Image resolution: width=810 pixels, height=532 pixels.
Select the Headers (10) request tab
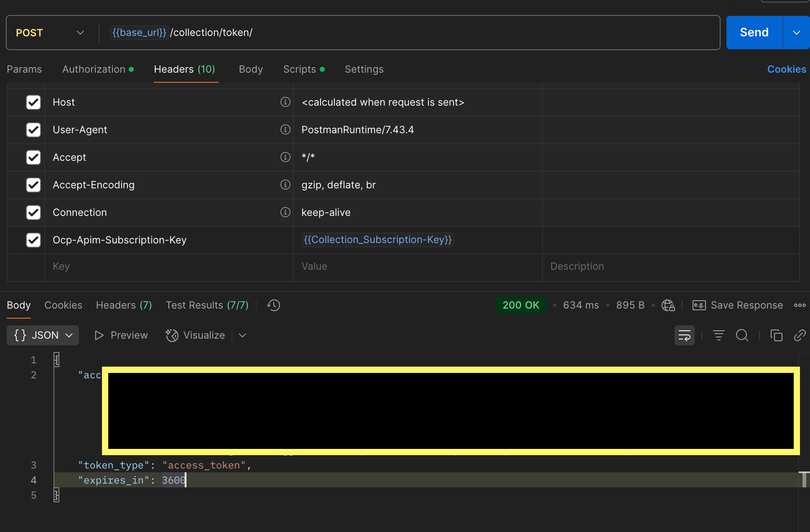click(184, 69)
